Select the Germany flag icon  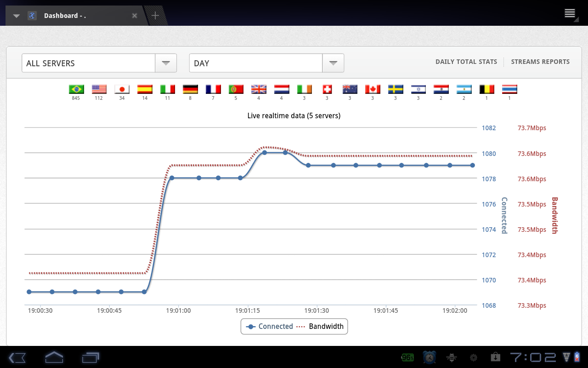tap(190, 89)
